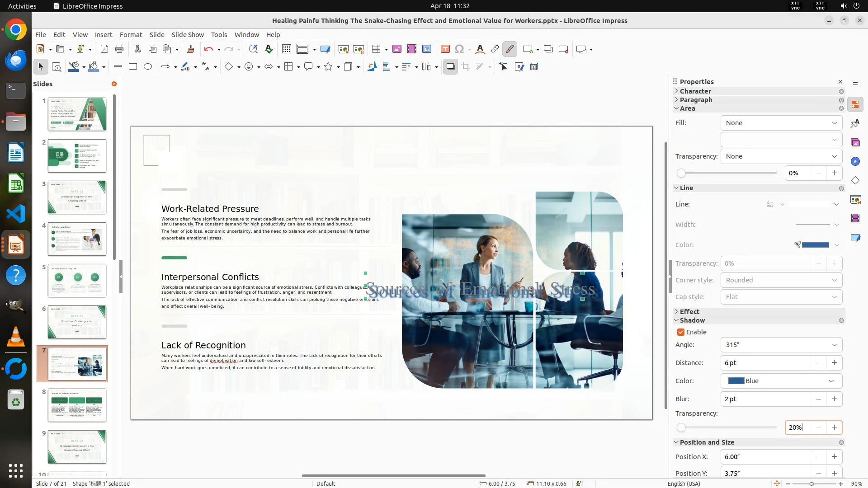Screen dimensions: 868x488
Task: Expand the Effect section
Action: [x=689, y=312]
